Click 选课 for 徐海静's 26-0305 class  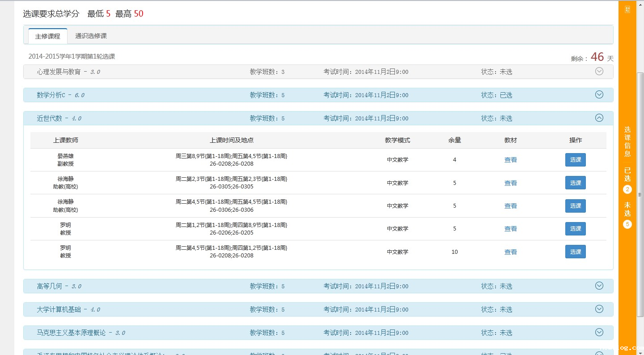pyautogui.click(x=575, y=183)
